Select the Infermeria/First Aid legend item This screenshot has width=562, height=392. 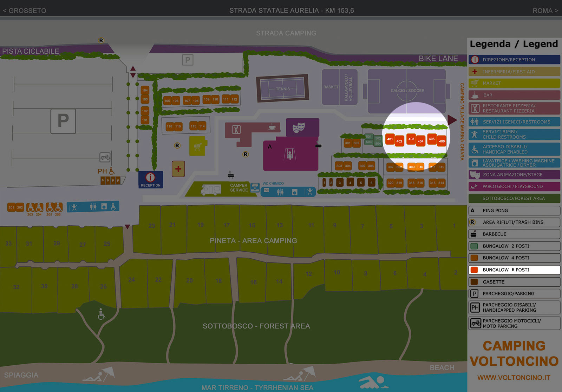[514, 72]
